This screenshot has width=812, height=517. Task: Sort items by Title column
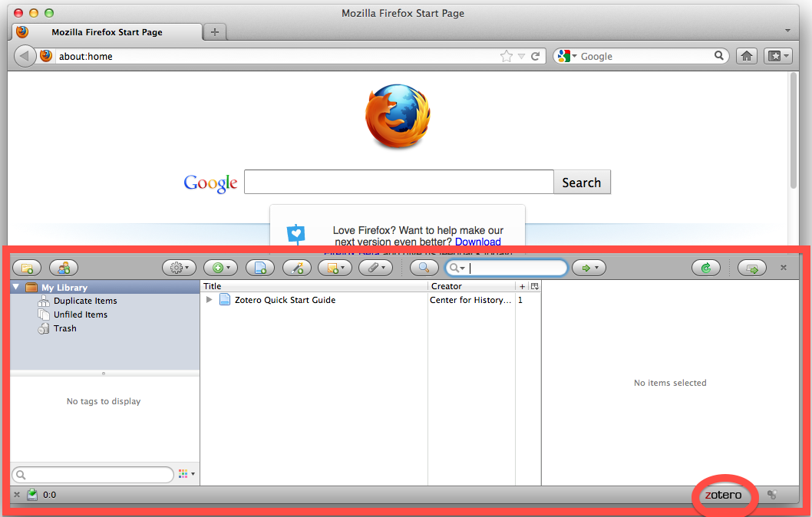(314, 286)
